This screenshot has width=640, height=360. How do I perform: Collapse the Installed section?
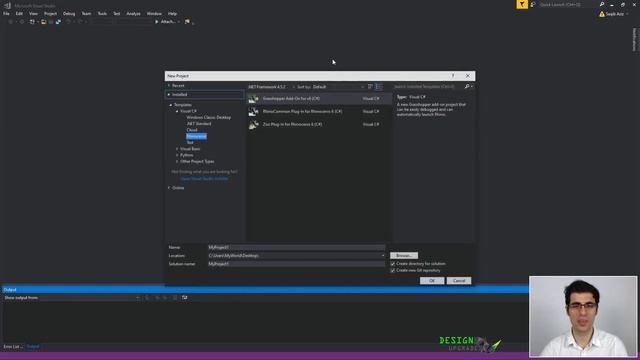169,95
